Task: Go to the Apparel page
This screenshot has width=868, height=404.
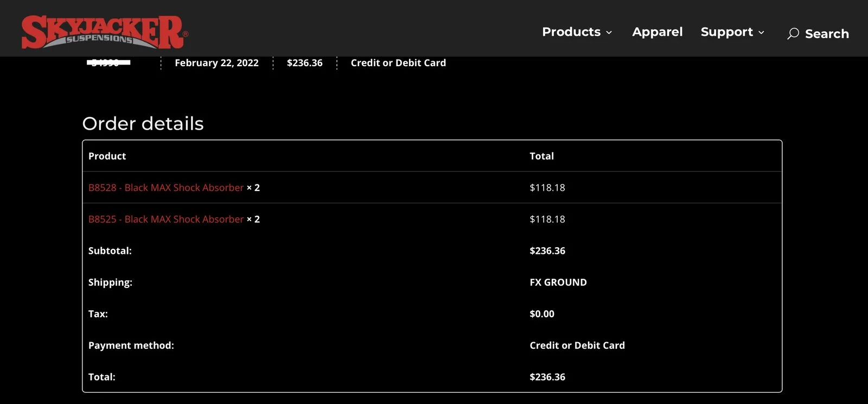Action: pyautogui.click(x=657, y=32)
